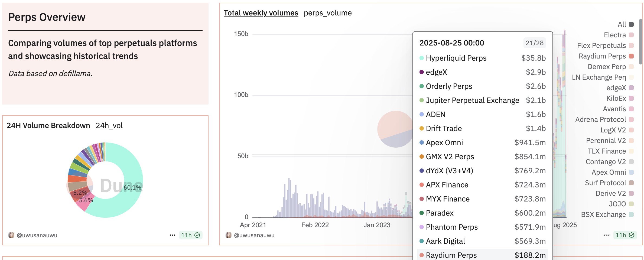Toggle BSX Exchange legend entry
This screenshot has width=644, height=260.
607,214
